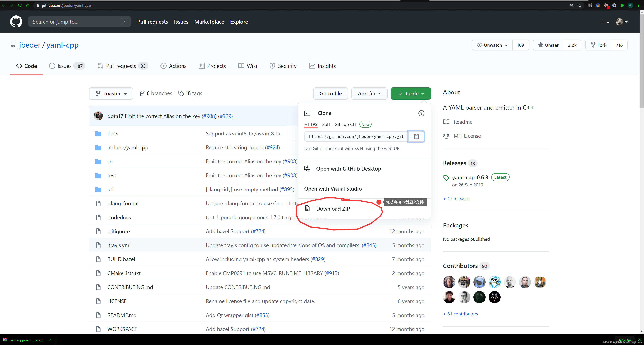Click Download ZIP
Image resolution: width=644 pixels, height=345 pixels.
(333, 209)
